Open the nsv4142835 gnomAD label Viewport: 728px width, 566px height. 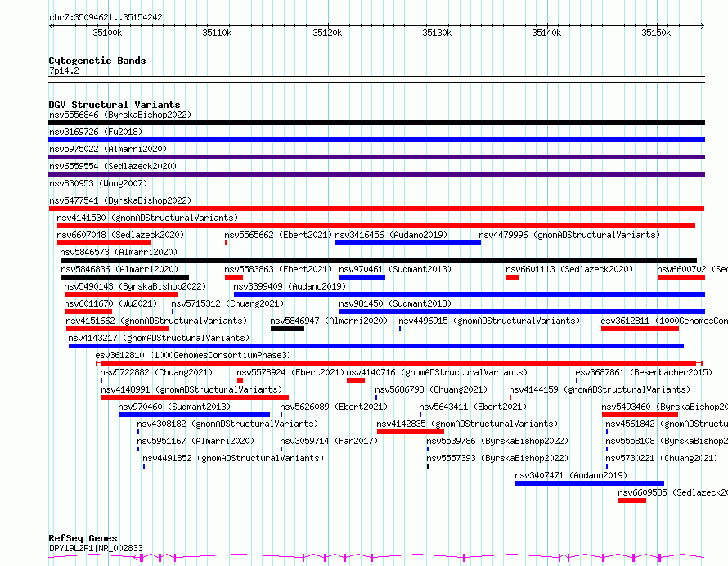click(467, 424)
